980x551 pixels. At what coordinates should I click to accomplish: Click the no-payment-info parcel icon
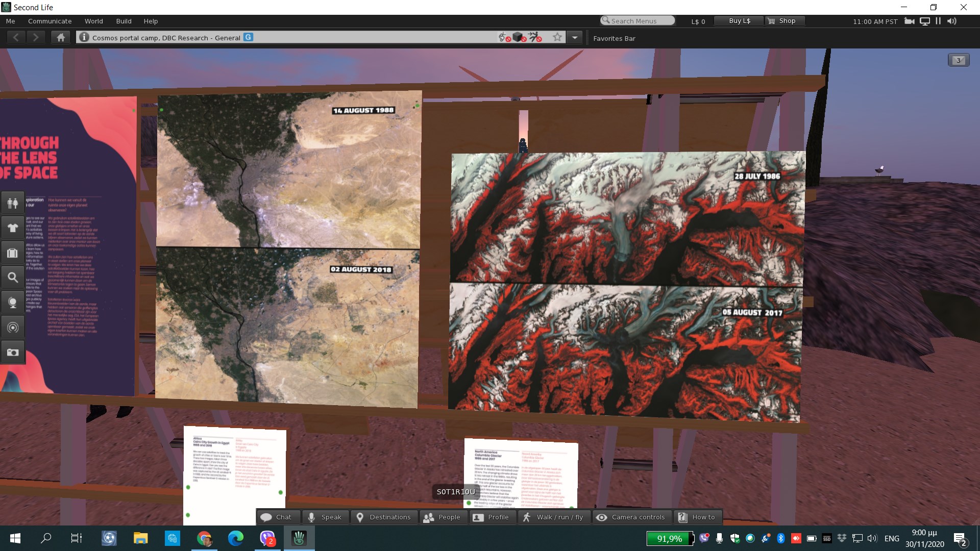coord(504,37)
